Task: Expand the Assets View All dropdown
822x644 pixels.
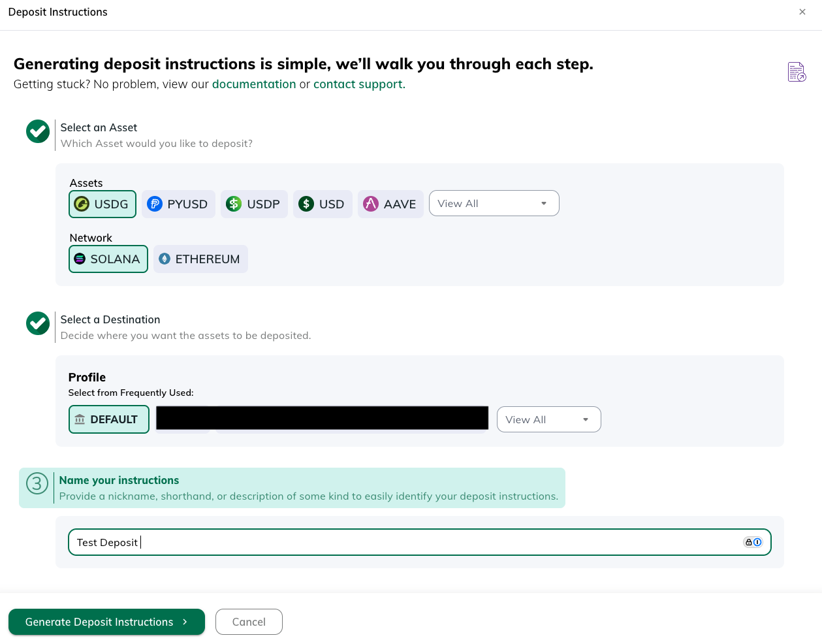Action: coord(494,203)
